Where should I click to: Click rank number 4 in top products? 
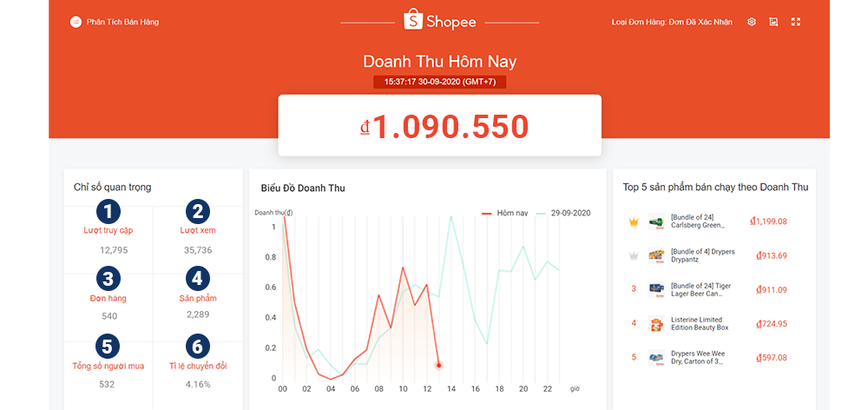pyautogui.click(x=634, y=323)
